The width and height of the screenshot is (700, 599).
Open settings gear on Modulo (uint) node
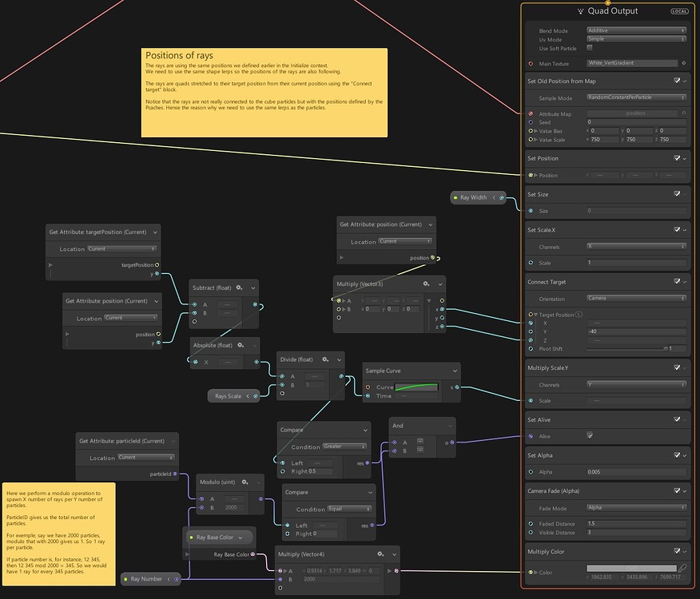[x=244, y=482]
